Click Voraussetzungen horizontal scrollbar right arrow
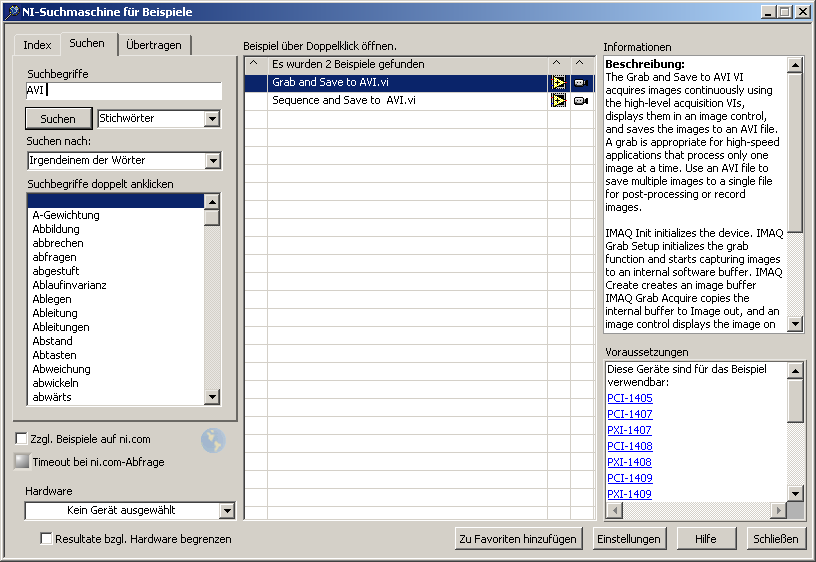This screenshot has width=816, height=562. (779, 510)
